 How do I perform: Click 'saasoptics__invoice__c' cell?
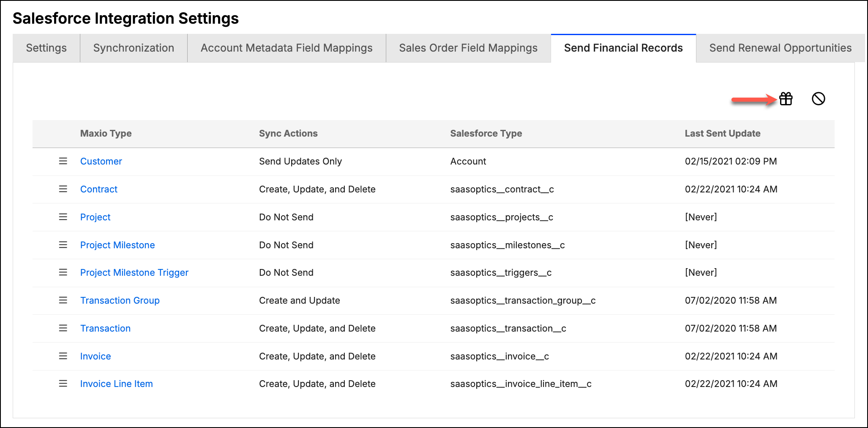500,356
